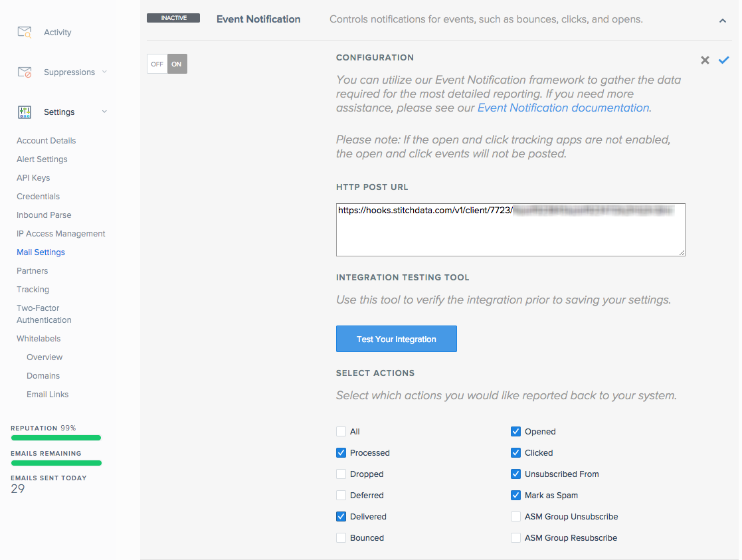Uncheck the Processed action
Image resolution: width=742 pixels, height=560 pixels.
(341, 452)
